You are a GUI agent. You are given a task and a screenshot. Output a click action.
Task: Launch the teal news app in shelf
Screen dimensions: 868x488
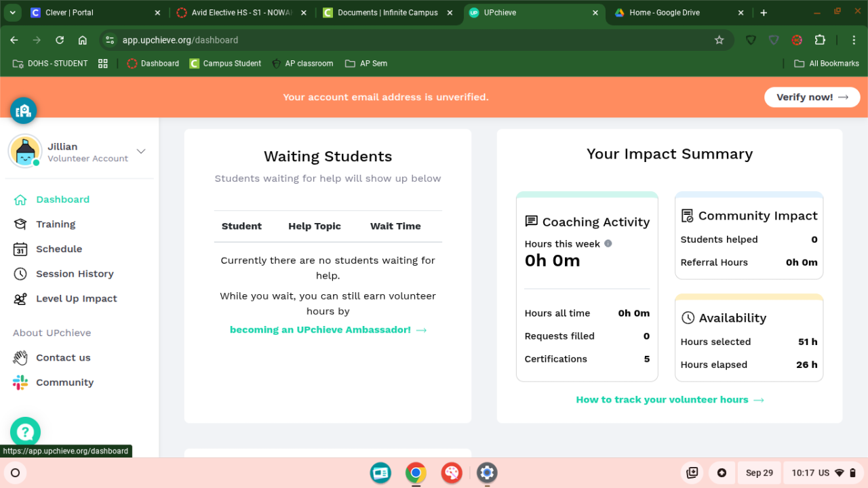pos(380,472)
